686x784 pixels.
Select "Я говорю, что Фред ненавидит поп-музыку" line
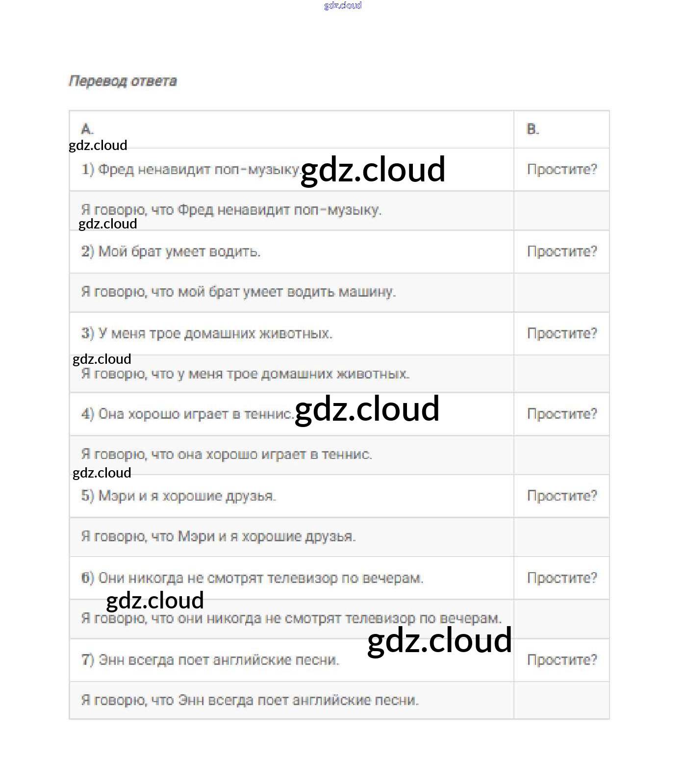click(231, 210)
